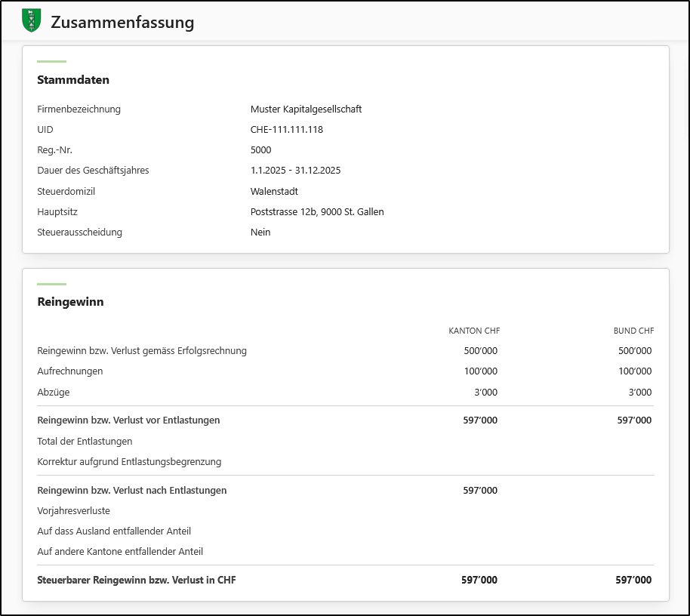Viewport: 690px width, 616px height.
Task: Click Bund amount in Abzüge row
Action: (639, 393)
